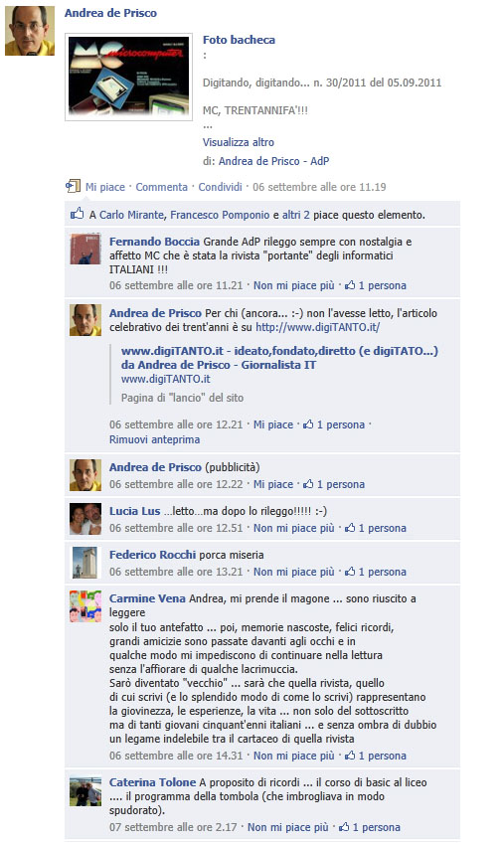Click Andrea de Prisco - AdP author link

pos(273,161)
